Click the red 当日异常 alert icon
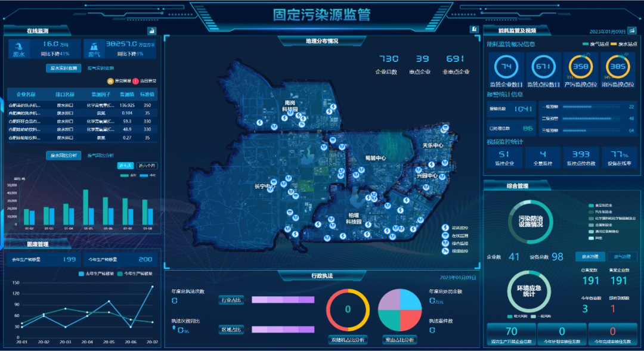 [135, 81]
